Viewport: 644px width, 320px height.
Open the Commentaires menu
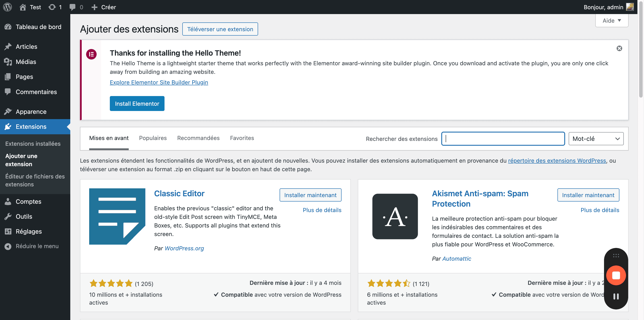(x=35, y=92)
